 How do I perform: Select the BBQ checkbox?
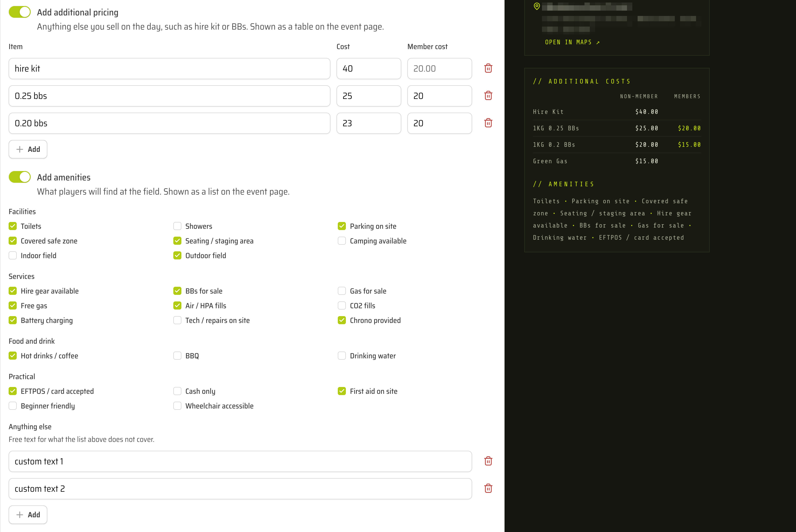tap(177, 356)
